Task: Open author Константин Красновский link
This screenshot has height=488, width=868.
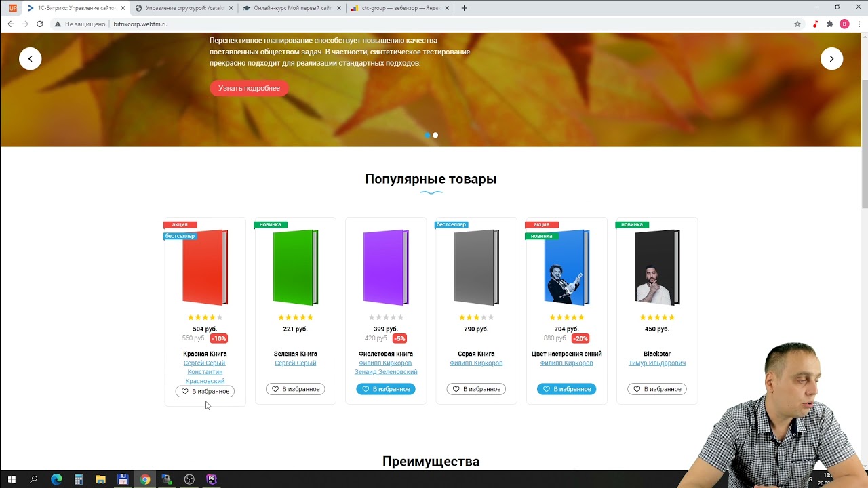Action: click(x=205, y=376)
